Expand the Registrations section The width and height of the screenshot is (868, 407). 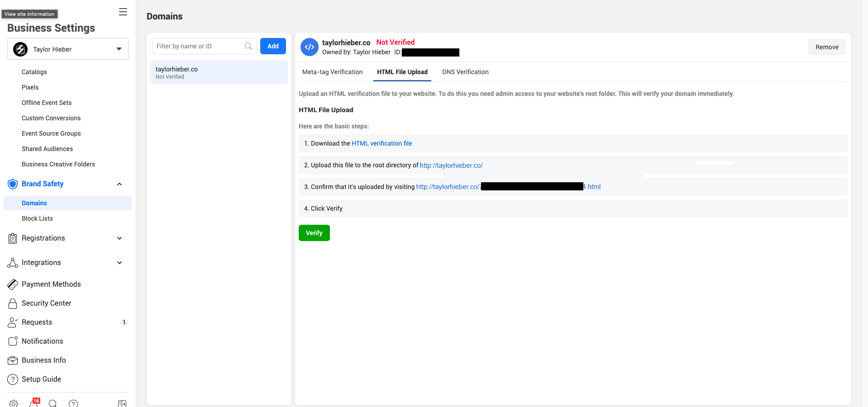click(119, 238)
